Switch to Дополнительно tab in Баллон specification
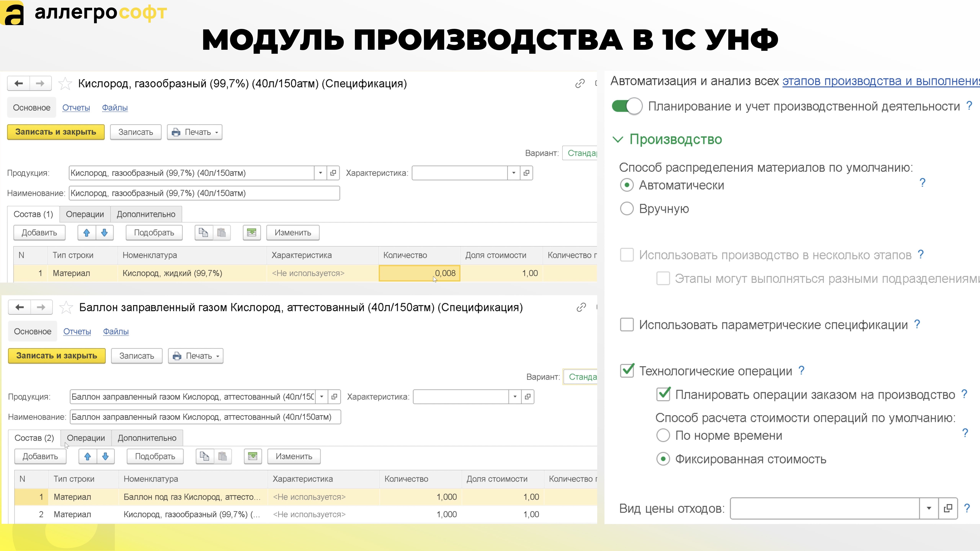 coord(147,438)
